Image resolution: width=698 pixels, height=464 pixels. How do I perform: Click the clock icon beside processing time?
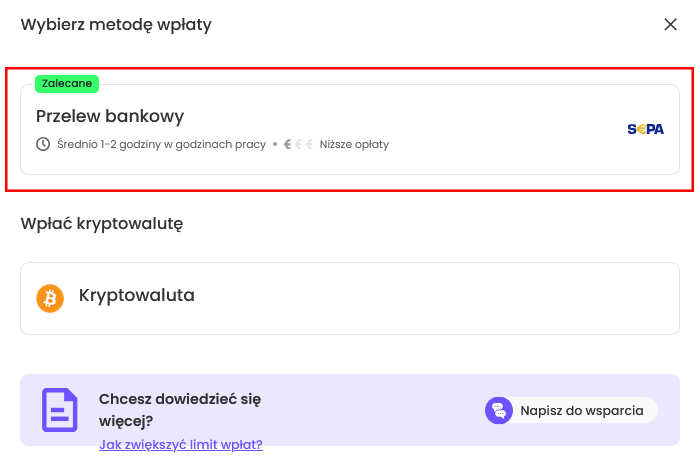[x=43, y=144]
